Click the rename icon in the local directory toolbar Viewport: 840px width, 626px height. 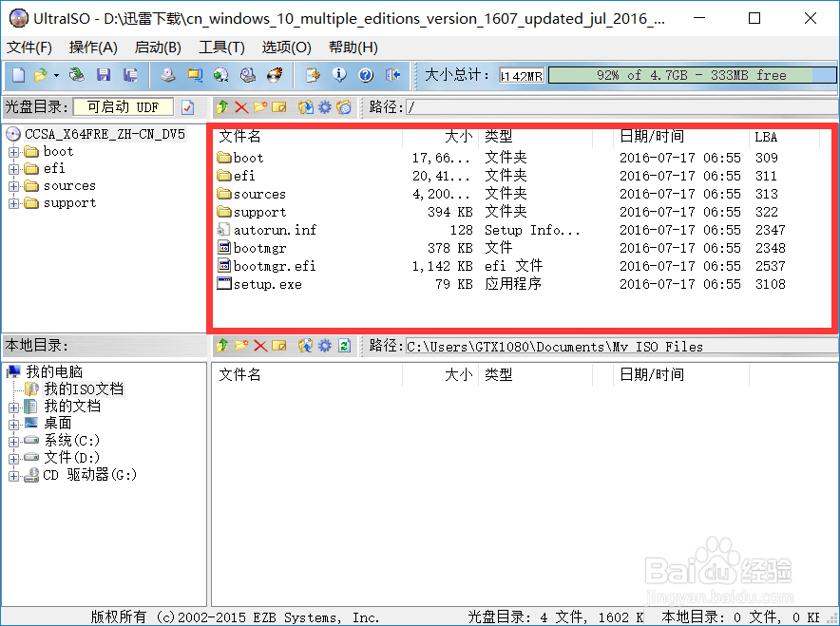click(279, 346)
